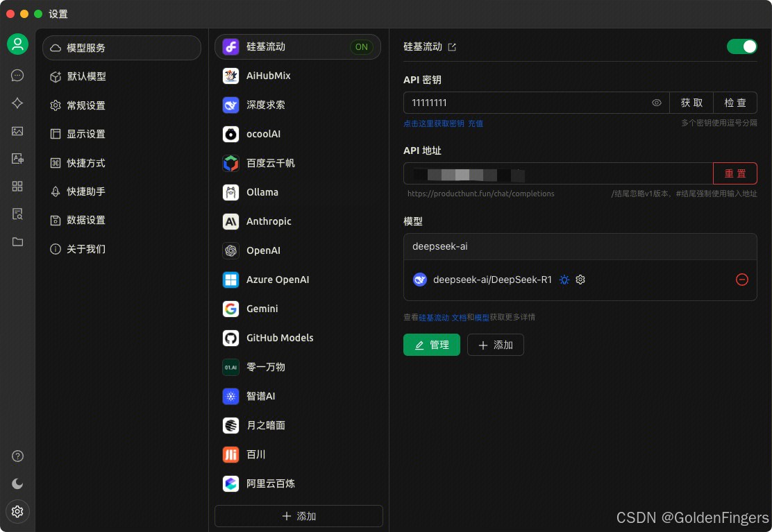This screenshot has width=772, height=532.
Task: Select AiHubMix provider
Action: coord(298,76)
